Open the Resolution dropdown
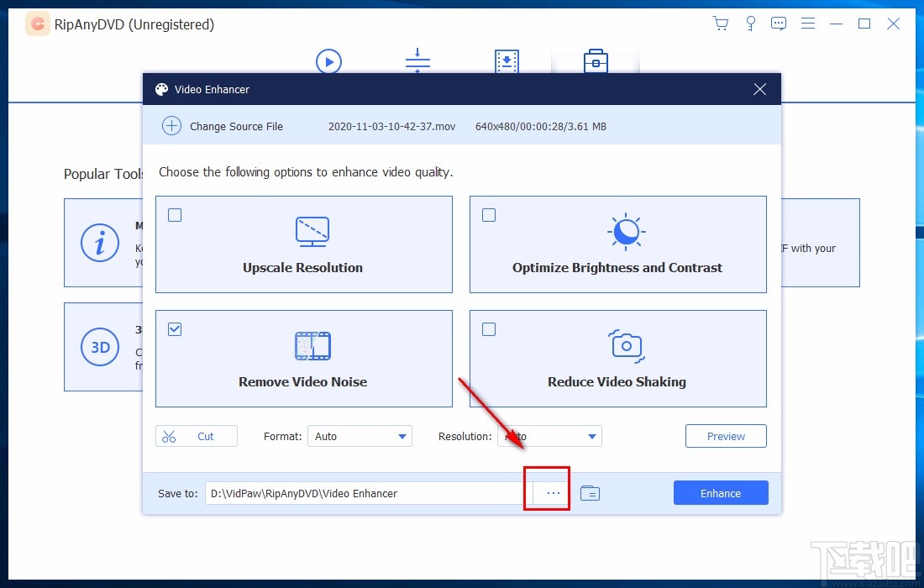The width and height of the screenshot is (924, 588). (549, 436)
